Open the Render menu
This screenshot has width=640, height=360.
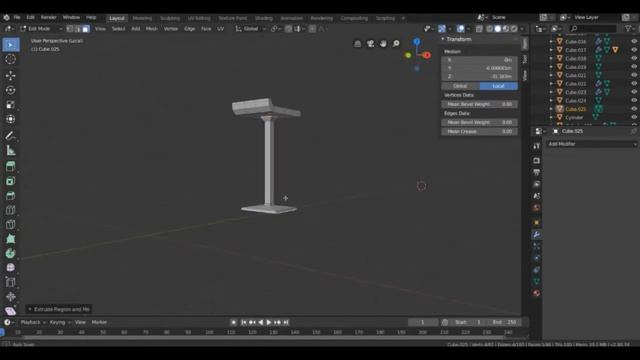[49, 18]
